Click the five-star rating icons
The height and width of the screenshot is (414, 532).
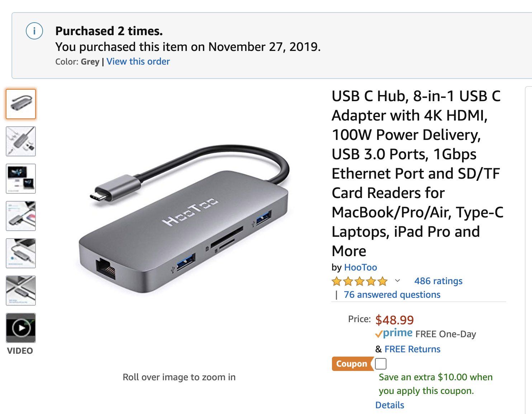[360, 281]
